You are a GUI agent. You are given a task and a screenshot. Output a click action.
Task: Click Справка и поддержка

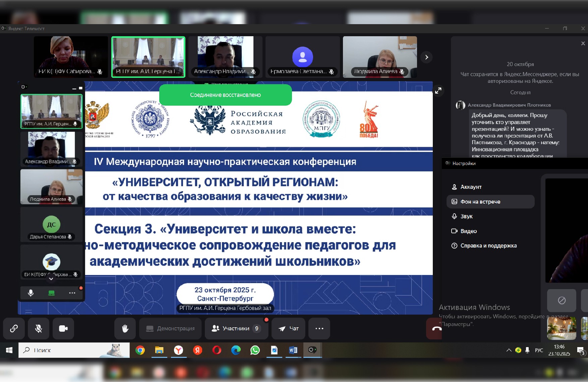[489, 245]
